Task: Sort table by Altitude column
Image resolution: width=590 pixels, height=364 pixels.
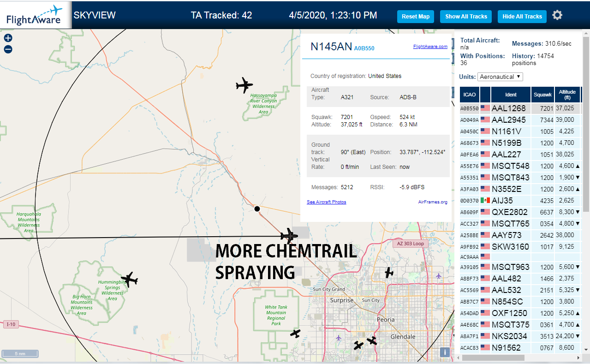Action: click(x=567, y=95)
